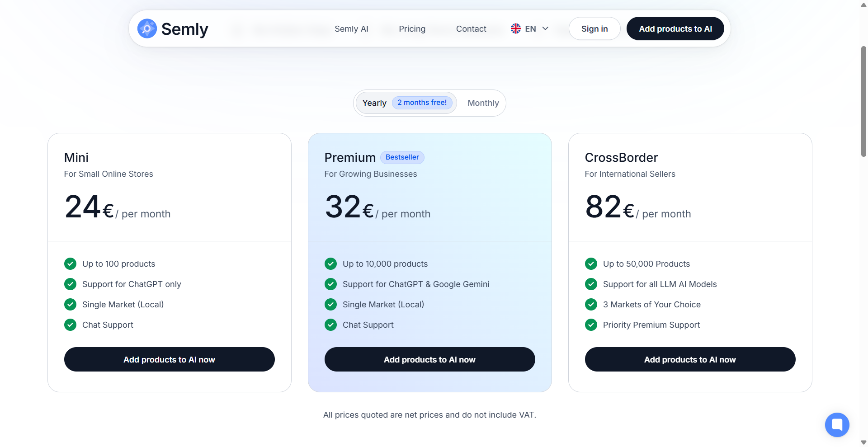
Task: Click checkmark beside 3 Markets of Your Choice
Action: click(591, 304)
